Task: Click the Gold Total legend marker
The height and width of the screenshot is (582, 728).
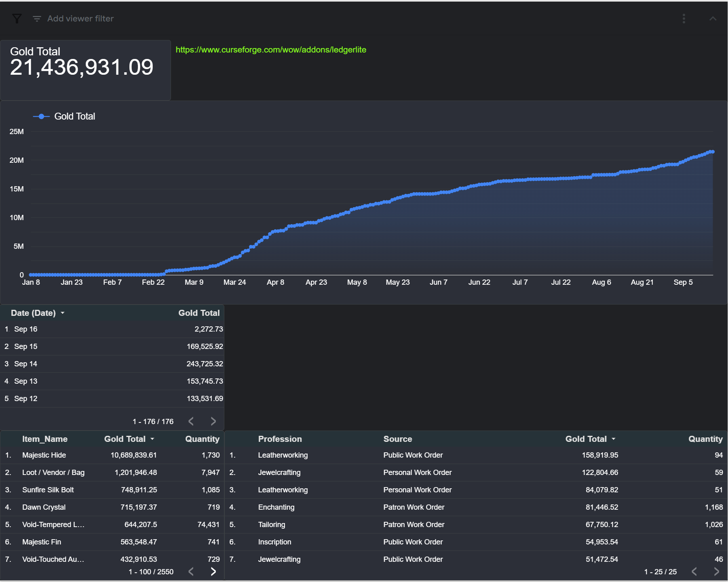Action: point(41,116)
